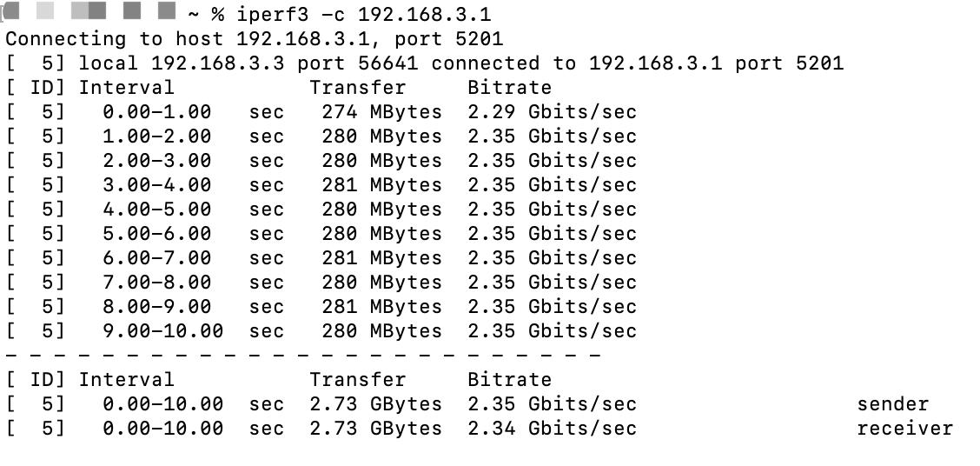Click the 5.00-6.00 interval entry

pos(156,234)
